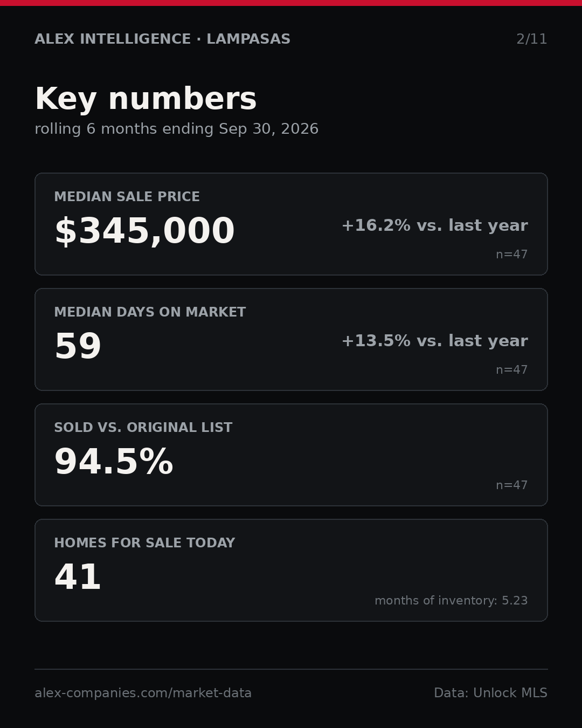Click the 94.5% value
Image resolution: width=582 pixels, height=728 pixels.
(x=114, y=462)
